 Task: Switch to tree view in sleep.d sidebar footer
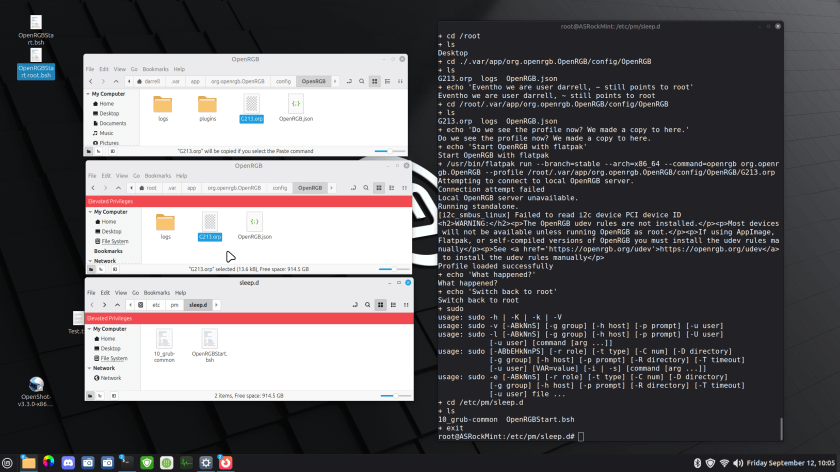pos(102,396)
